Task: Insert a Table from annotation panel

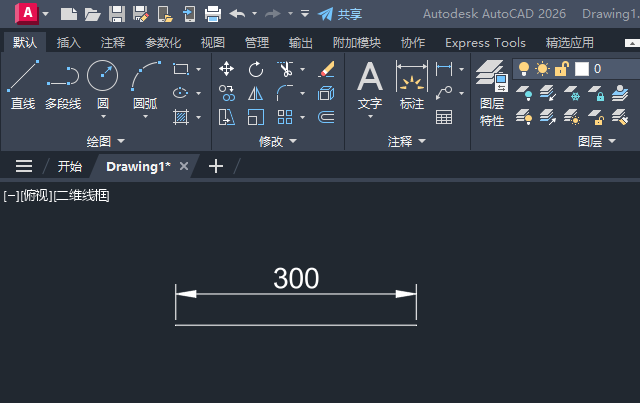Action: tap(444, 117)
